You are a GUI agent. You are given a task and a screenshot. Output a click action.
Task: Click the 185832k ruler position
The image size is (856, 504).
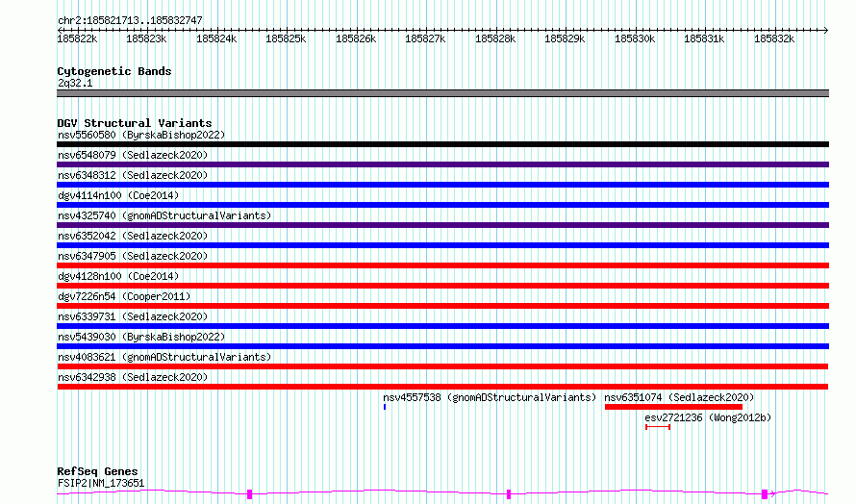point(774,38)
